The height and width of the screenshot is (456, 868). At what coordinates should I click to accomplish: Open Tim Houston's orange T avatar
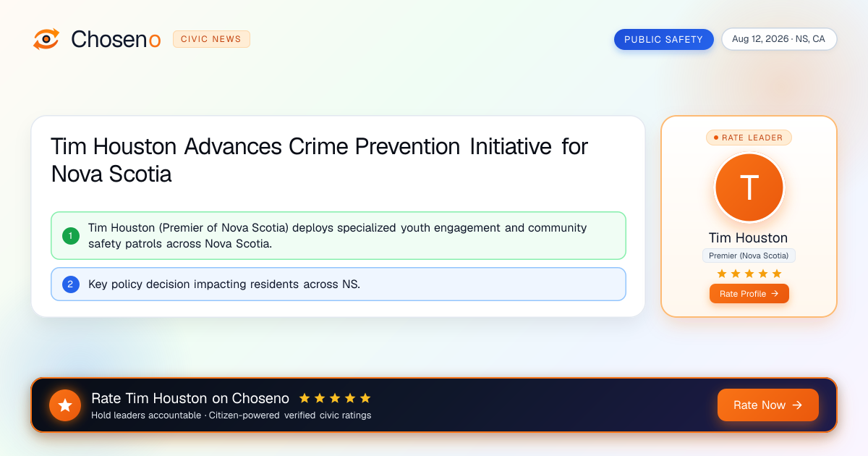coord(749,187)
